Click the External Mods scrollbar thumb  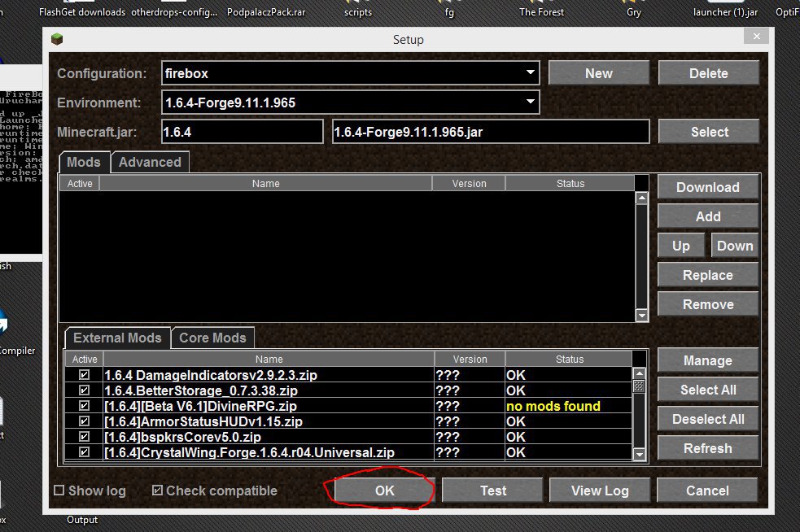pyautogui.click(x=639, y=386)
